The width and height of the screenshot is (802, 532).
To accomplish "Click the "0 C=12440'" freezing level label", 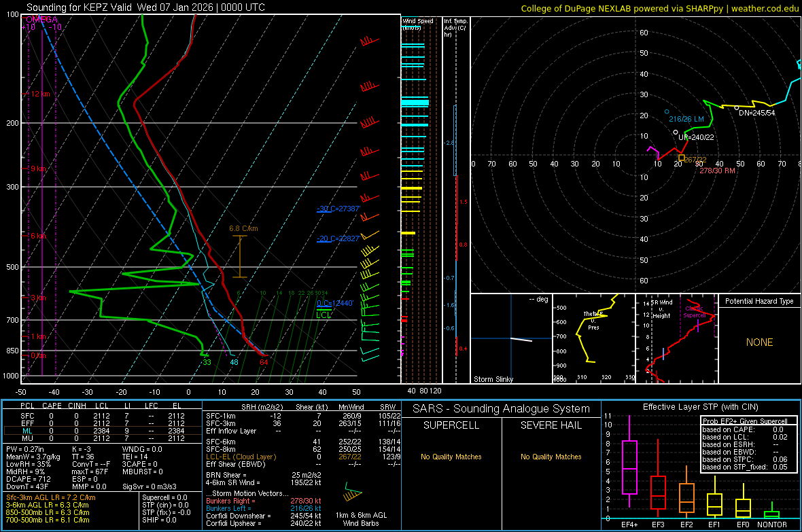I will pyautogui.click(x=335, y=303).
